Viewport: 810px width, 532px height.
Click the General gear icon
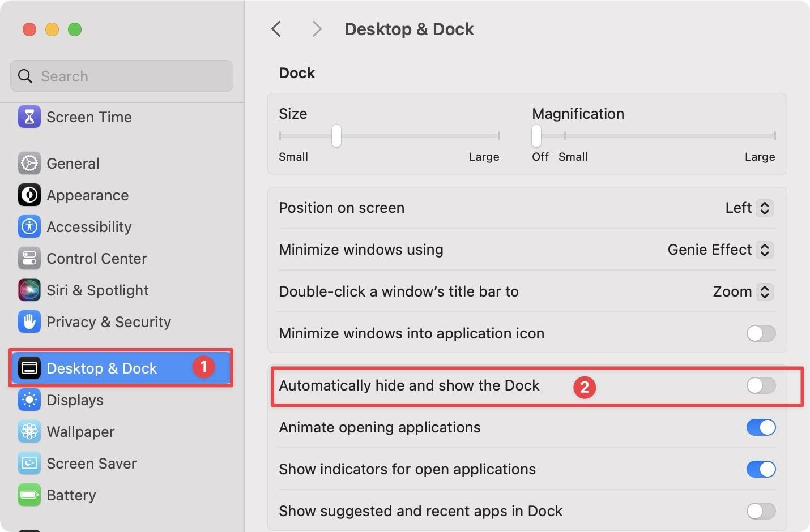pos(29,164)
